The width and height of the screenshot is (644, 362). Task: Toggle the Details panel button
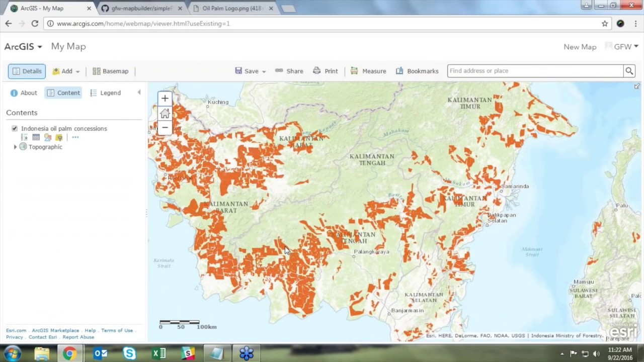pos(27,71)
